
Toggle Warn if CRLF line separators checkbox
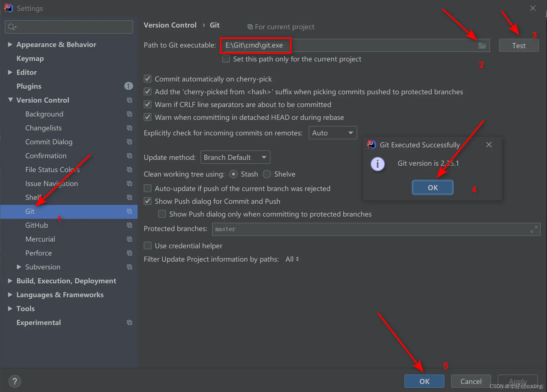[148, 105]
